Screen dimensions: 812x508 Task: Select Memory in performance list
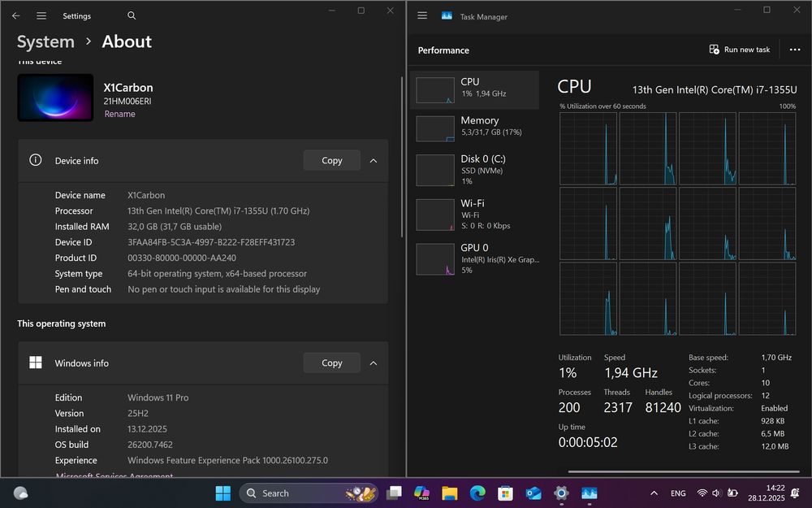[x=474, y=128]
